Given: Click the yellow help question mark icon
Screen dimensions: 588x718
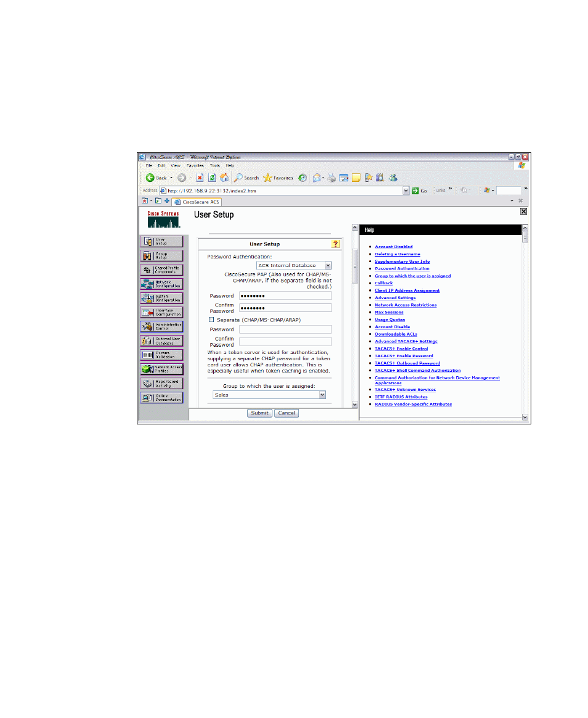Looking at the screenshot, I should (x=335, y=244).
